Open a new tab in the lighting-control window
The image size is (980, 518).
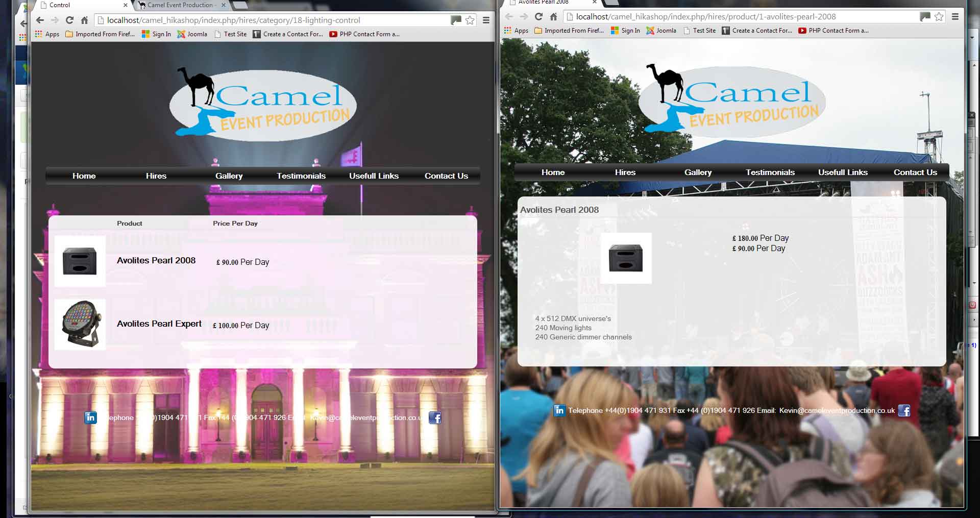tap(240, 5)
